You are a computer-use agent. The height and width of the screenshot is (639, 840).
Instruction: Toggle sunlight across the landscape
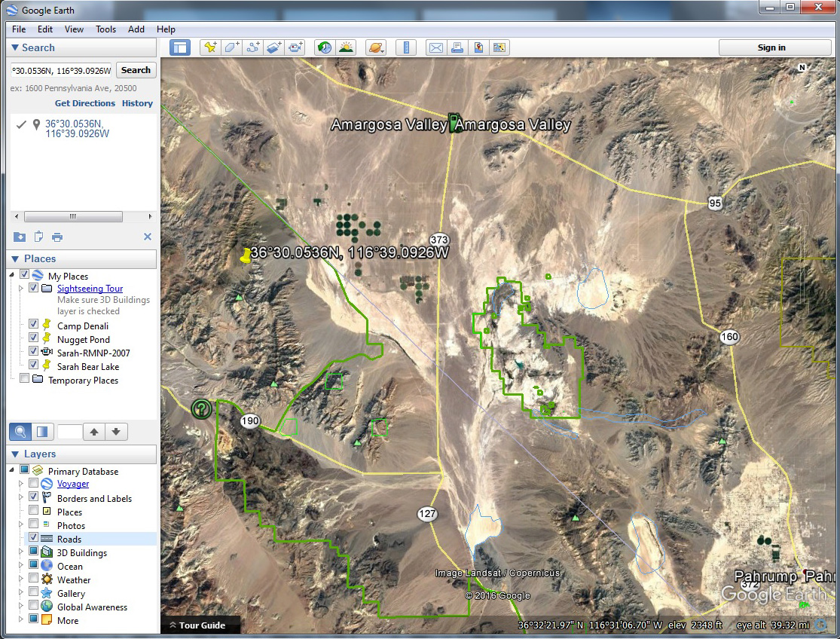click(x=346, y=47)
